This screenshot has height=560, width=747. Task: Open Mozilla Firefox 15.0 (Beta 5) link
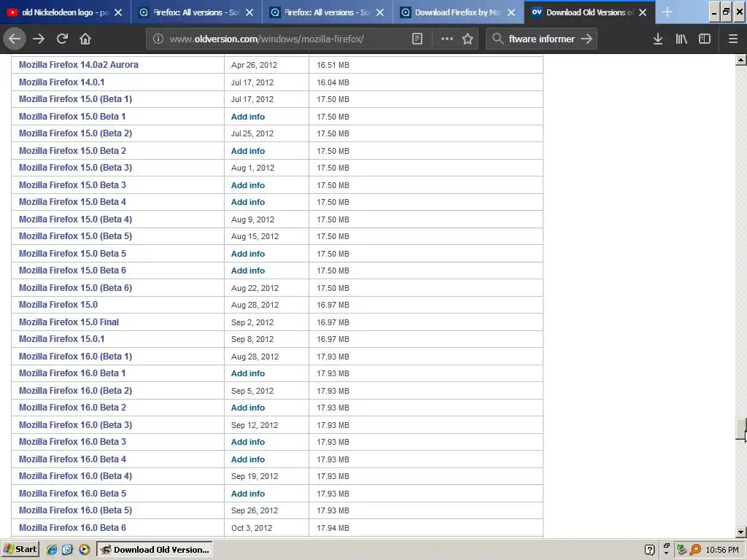[75, 236]
